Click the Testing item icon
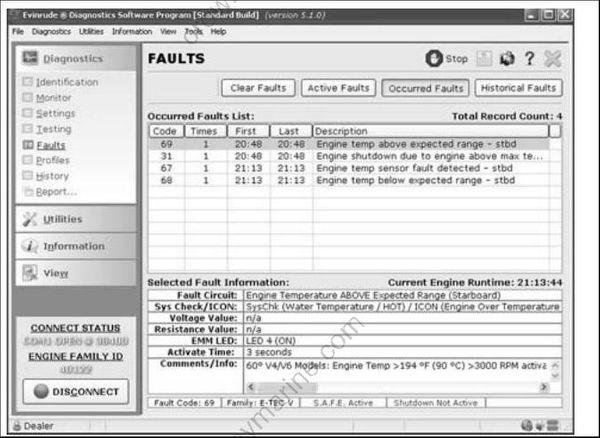Screen dimensions: 600x438 (x=27, y=129)
